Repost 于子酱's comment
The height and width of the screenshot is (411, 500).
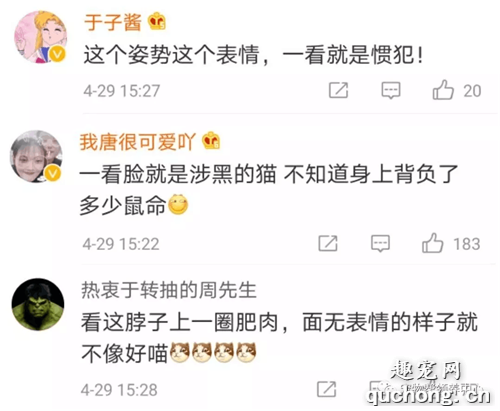[x=338, y=90]
